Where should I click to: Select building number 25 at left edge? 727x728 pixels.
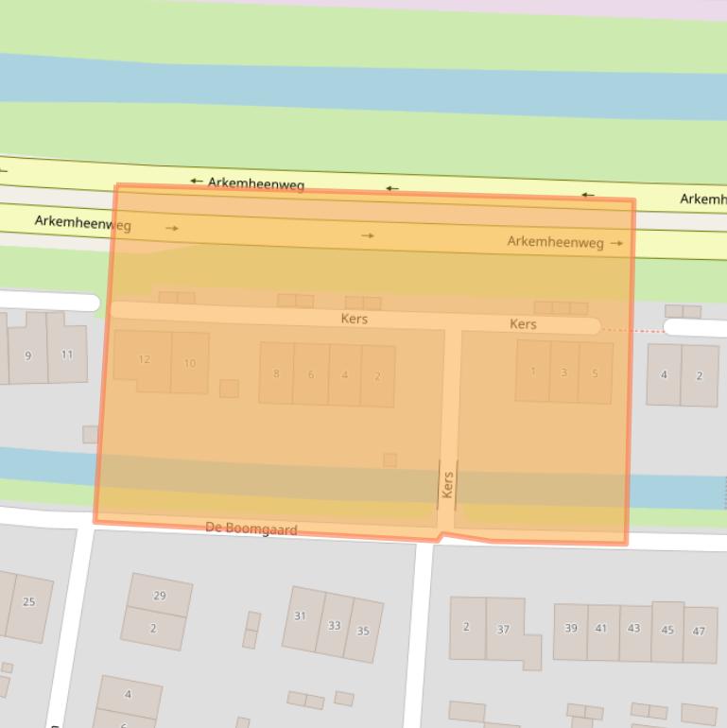click(28, 601)
